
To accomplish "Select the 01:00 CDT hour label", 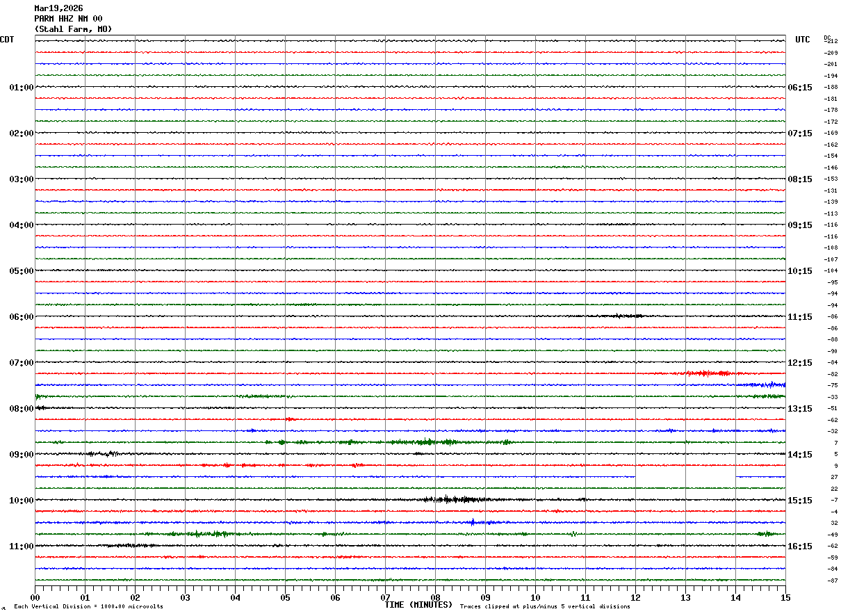I will pyautogui.click(x=22, y=88).
